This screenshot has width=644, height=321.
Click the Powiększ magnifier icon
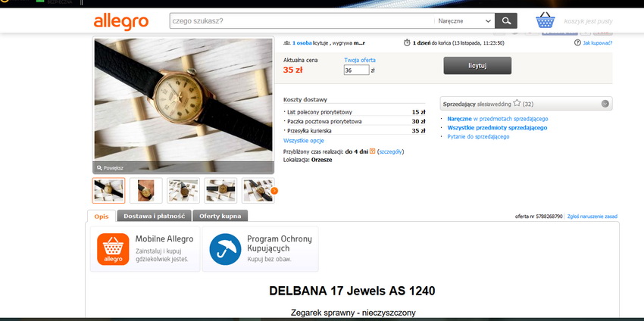[99, 168]
